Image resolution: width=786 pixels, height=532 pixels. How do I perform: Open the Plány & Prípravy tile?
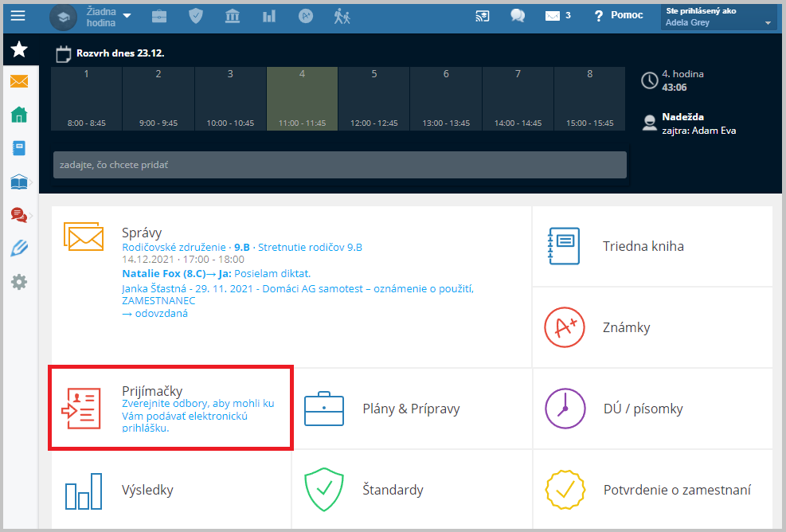pos(412,409)
